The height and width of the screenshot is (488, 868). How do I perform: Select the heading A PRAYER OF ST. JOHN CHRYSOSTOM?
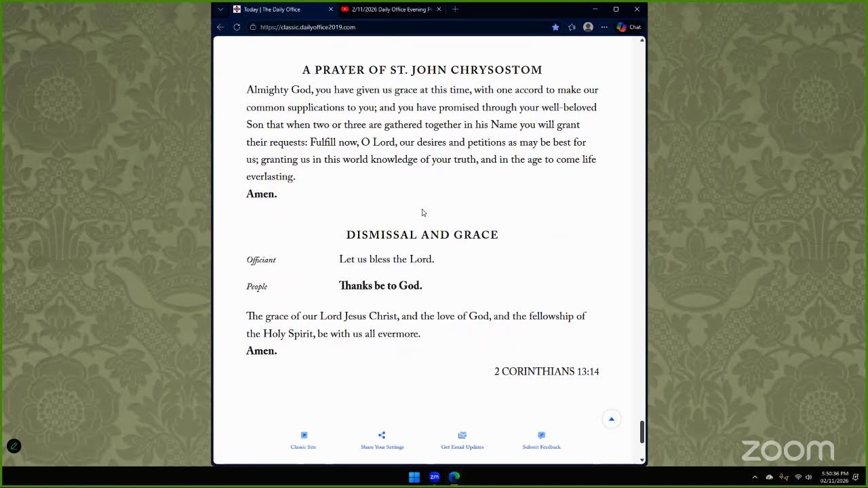coord(422,70)
